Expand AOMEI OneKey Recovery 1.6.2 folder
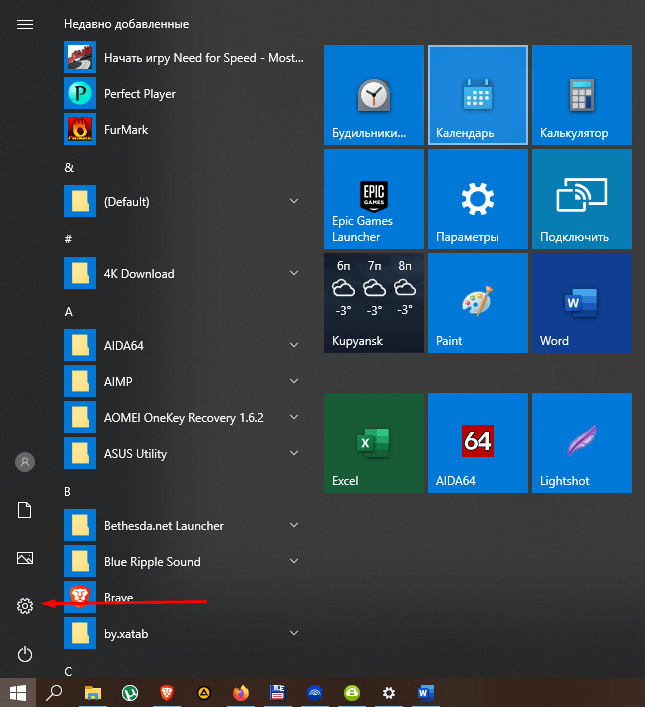The image size is (645, 707). click(185, 418)
